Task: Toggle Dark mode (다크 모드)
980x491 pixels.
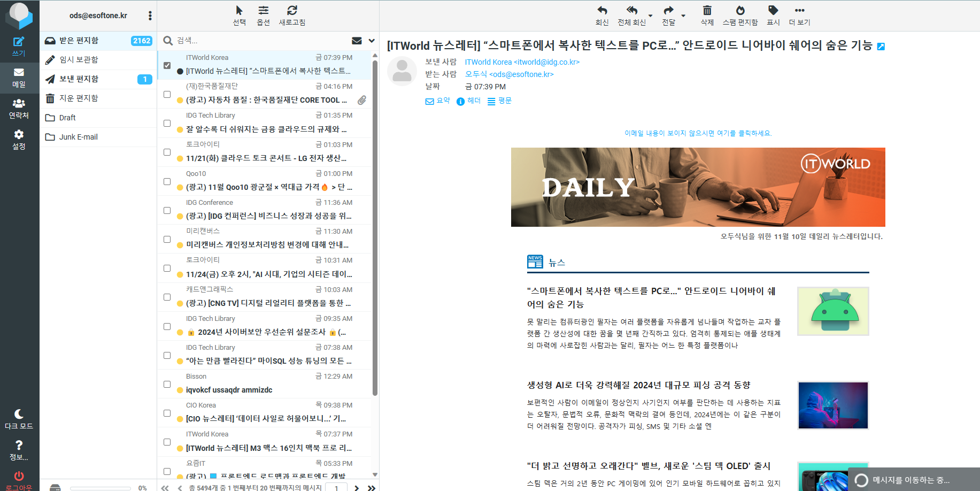Action: click(19, 419)
